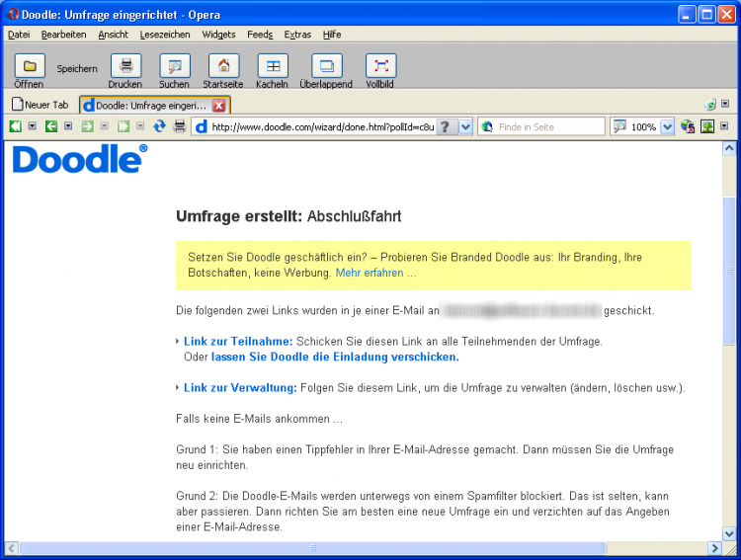Click the Öffnen folder icon
This screenshot has width=741, height=560.
tap(29, 66)
